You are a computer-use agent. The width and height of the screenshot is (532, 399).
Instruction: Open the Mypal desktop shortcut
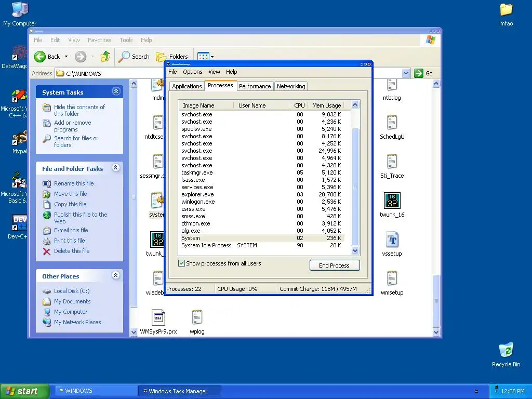click(20, 138)
